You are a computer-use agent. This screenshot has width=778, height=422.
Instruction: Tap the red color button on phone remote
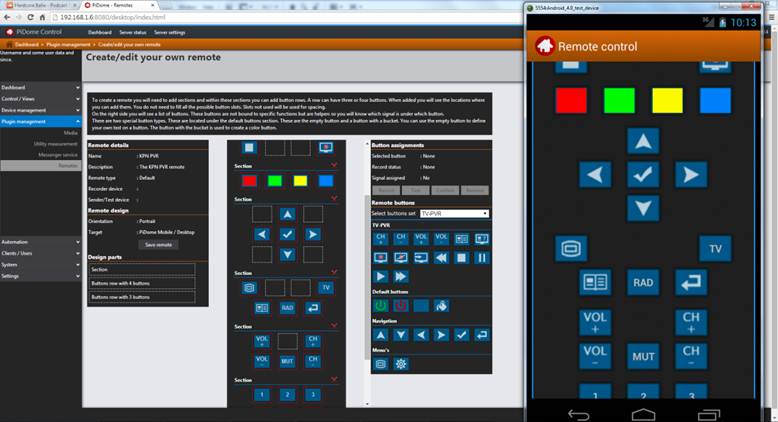tap(571, 100)
